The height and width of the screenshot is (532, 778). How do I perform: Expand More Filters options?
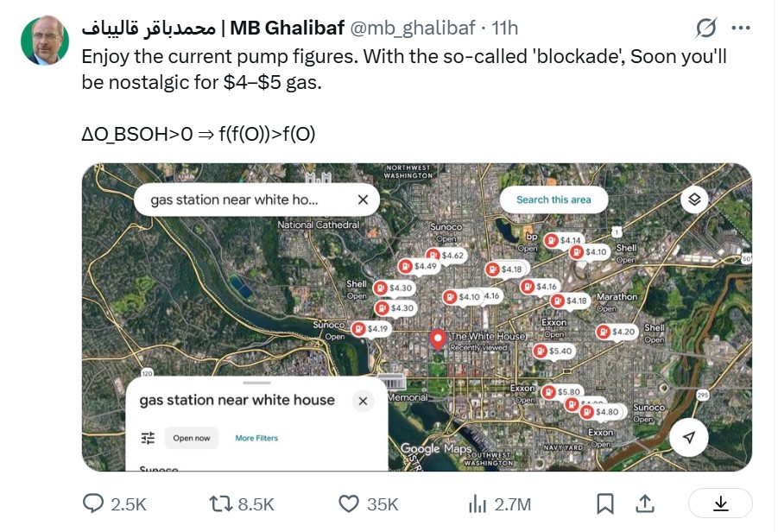pyautogui.click(x=256, y=438)
